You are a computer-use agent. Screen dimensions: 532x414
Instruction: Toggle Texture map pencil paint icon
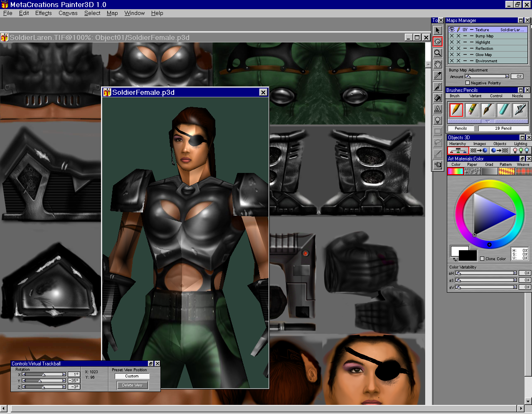click(x=458, y=30)
